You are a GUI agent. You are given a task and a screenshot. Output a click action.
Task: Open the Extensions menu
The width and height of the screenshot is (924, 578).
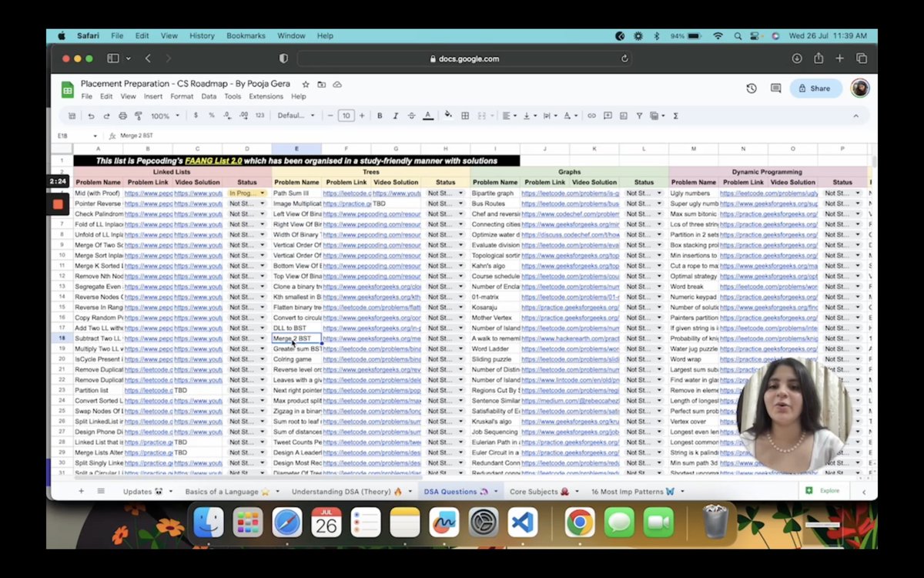point(266,96)
